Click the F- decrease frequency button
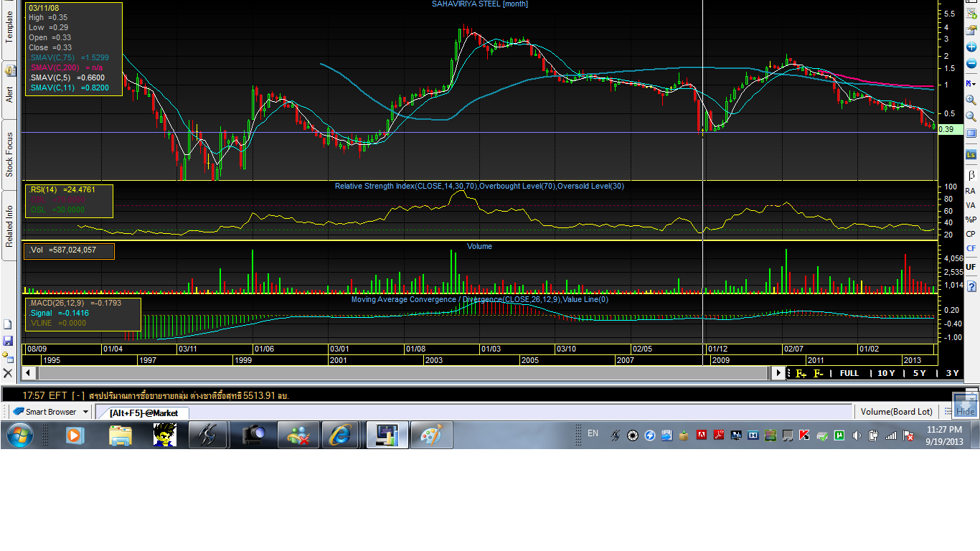Viewport: 980px width, 551px height. pyautogui.click(x=818, y=373)
